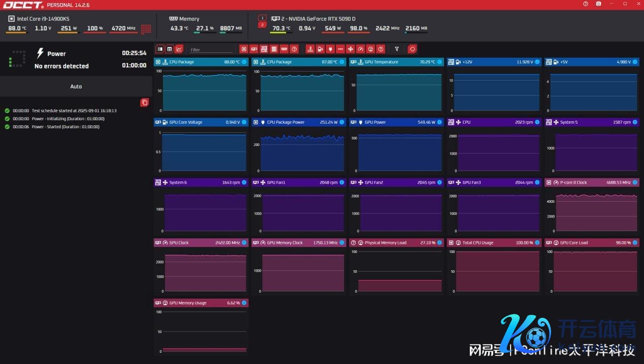This screenshot has width=644, height=364.
Task: Click into the Filter text field
Action: [211, 50]
